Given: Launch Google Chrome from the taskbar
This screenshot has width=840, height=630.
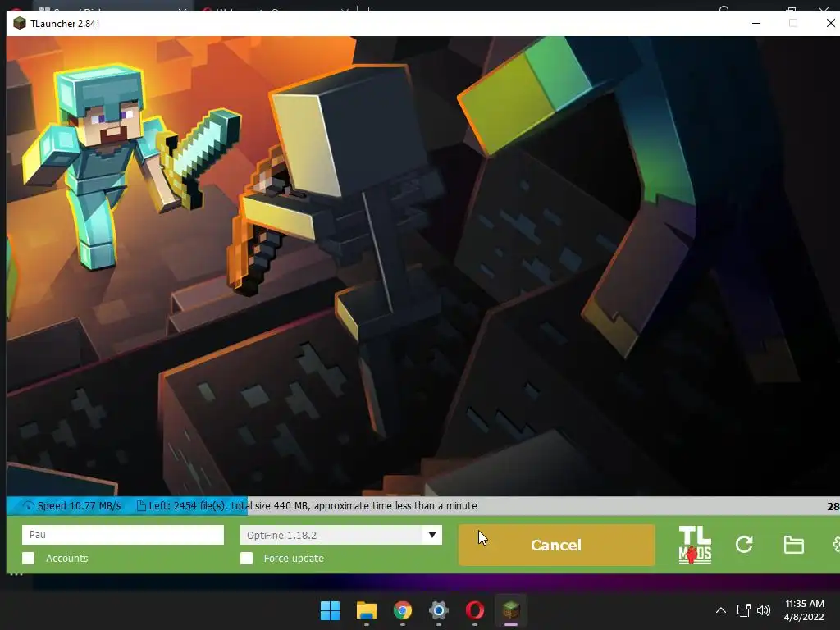Looking at the screenshot, I should click(402, 610).
